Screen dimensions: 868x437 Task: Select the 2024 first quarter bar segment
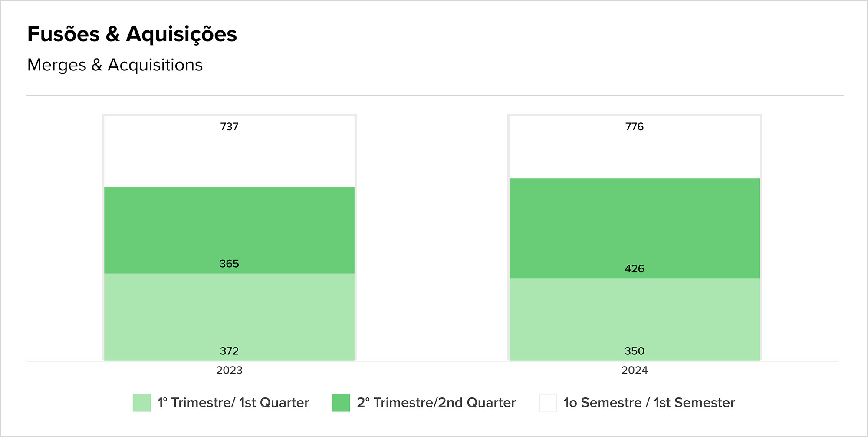point(635,320)
